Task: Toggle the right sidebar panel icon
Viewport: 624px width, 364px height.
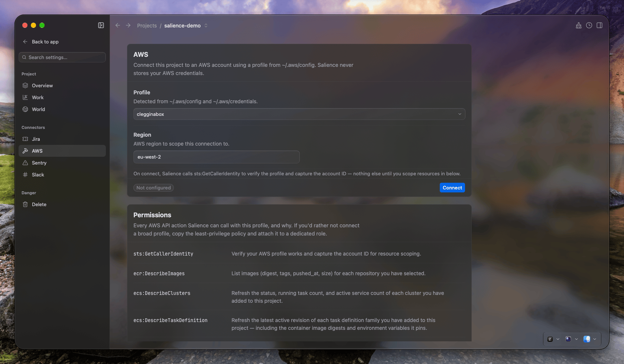Action: click(x=599, y=25)
